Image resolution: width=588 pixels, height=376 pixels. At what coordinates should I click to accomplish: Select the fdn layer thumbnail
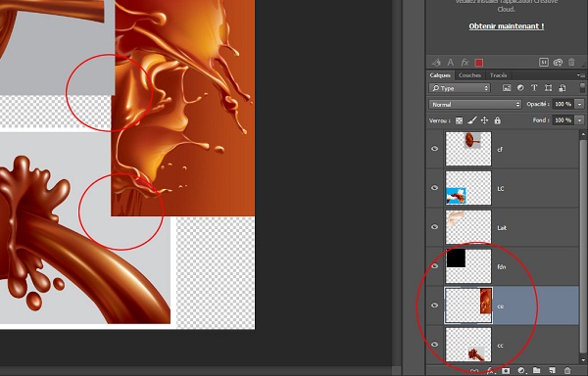(x=468, y=266)
